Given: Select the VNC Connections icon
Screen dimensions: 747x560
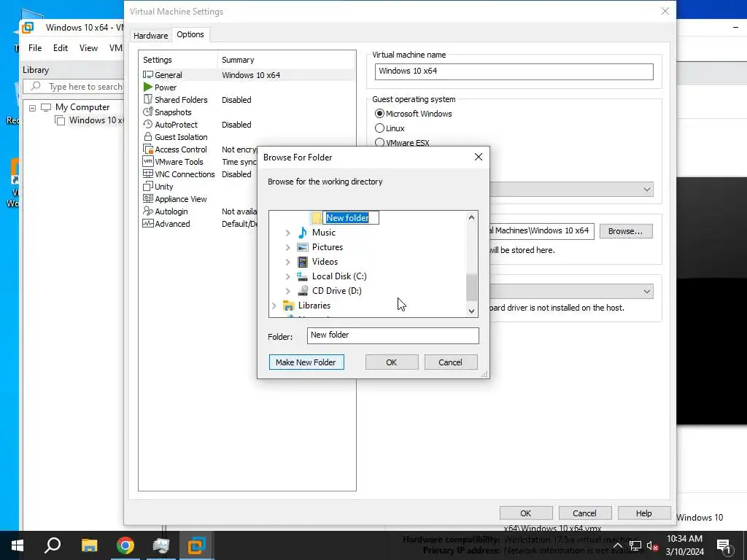Looking at the screenshot, I should pos(148,174).
